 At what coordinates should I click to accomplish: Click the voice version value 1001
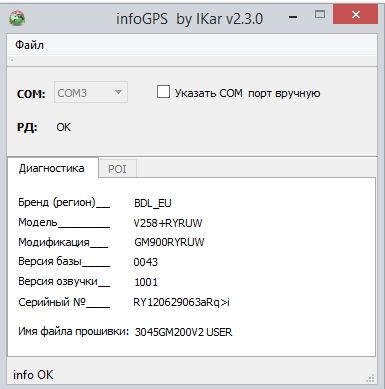click(146, 282)
